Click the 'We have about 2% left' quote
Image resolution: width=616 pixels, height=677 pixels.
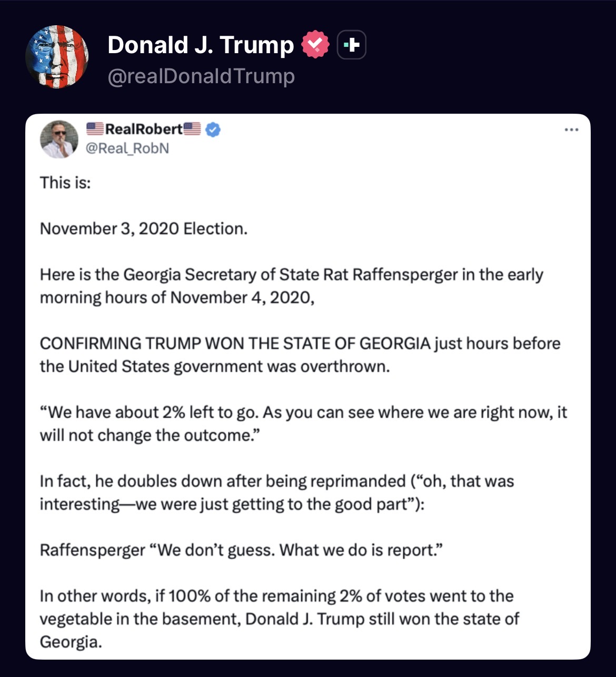click(x=303, y=423)
